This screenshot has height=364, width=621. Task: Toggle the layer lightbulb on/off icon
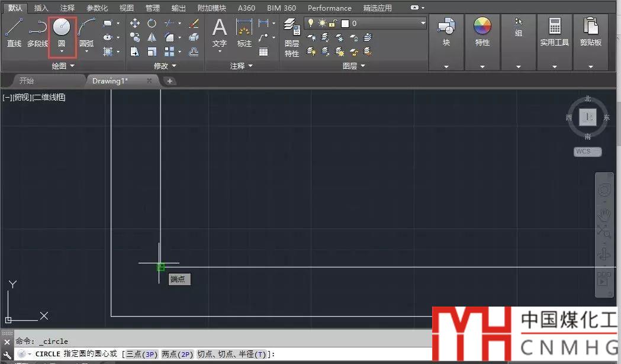click(310, 23)
